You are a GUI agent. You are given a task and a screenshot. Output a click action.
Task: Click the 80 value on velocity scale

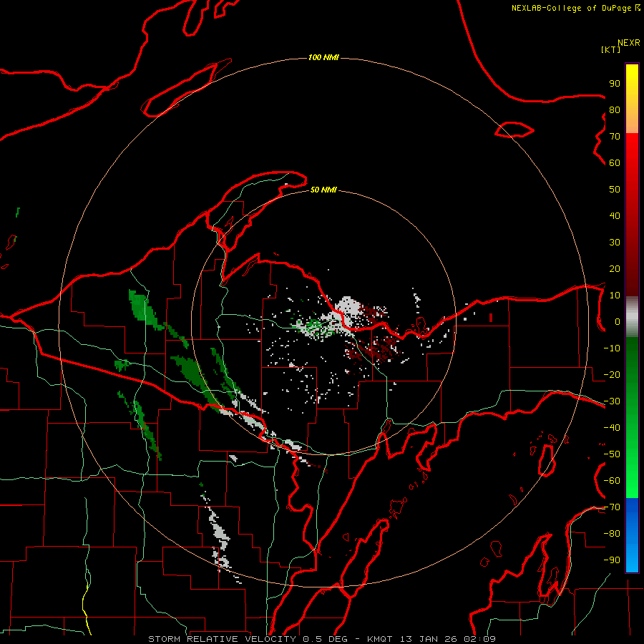point(615,110)
